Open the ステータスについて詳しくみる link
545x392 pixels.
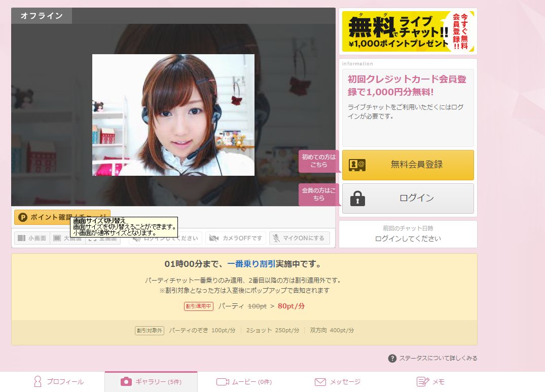click(438, 359)
